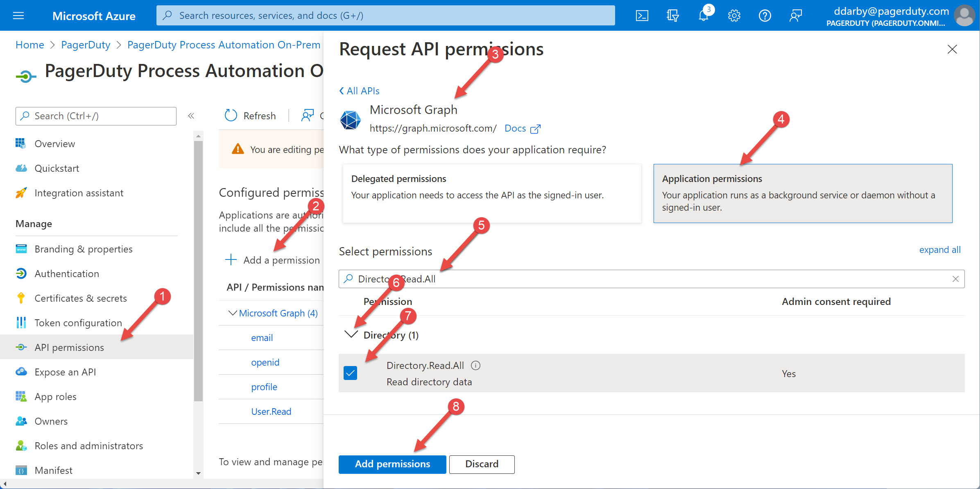This screenshot has width=980, height=489.
Task: Click the Token configuration icon
Action: 21,323
